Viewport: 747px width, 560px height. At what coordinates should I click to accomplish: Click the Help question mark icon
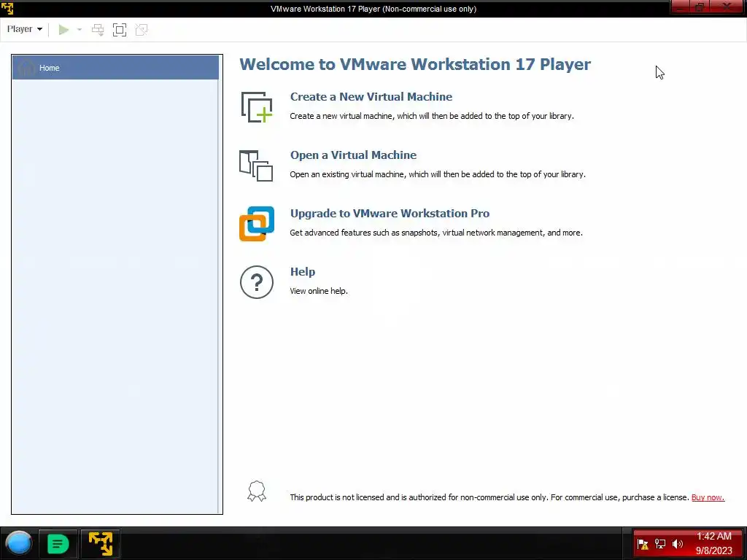pos(256,282)
